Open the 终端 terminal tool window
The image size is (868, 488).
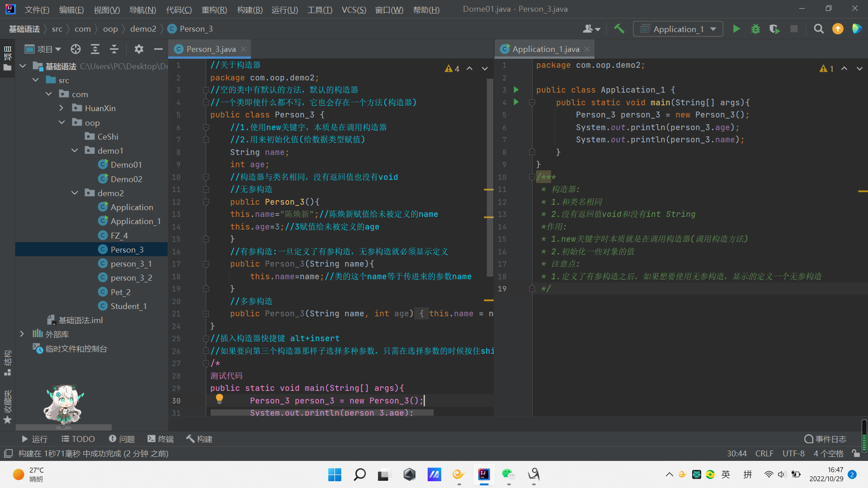coord(160,439)
